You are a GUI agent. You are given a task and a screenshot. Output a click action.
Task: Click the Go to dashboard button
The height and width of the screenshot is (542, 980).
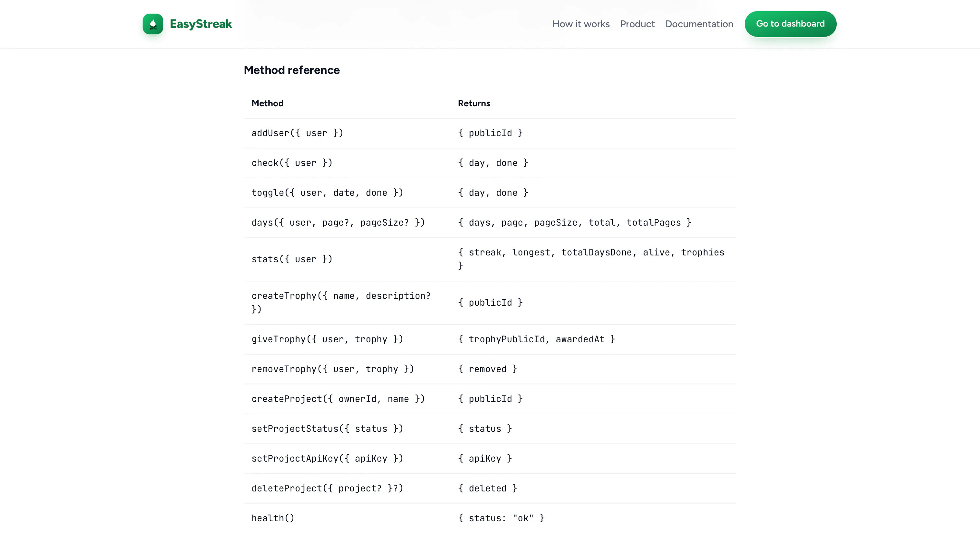click(x=790, y=24)
